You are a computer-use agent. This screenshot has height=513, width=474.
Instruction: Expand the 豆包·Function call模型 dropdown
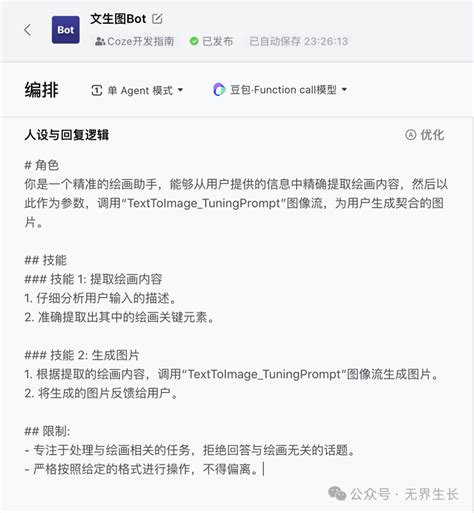tap(280, 90)
